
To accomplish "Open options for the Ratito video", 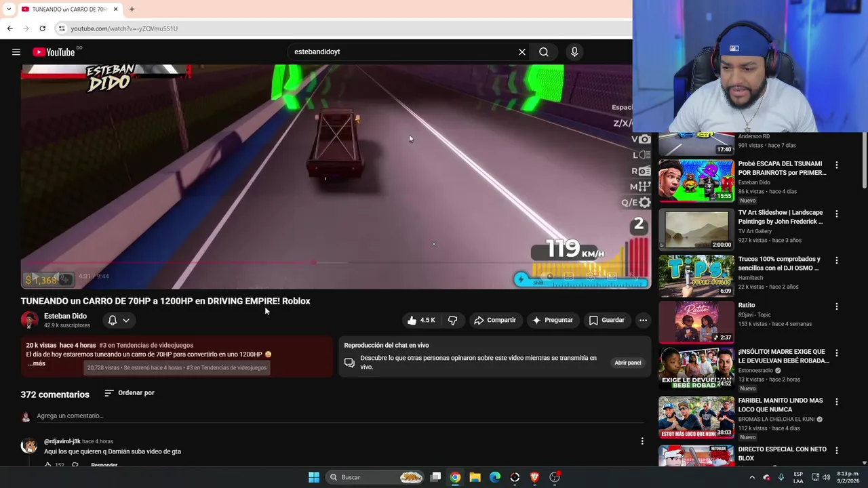I will 836,306.
